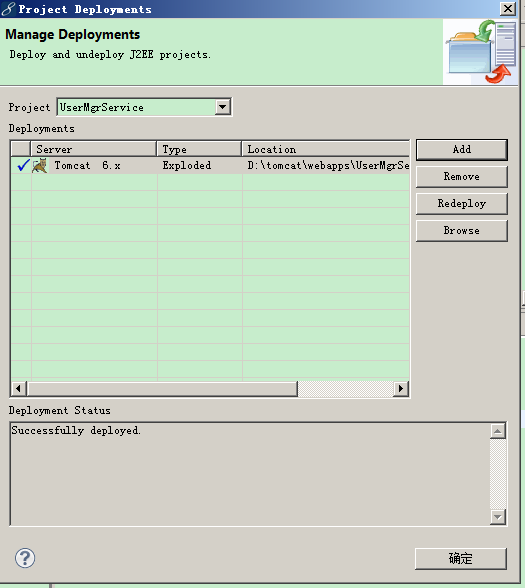The height and width of the screenshot is (588, 525).
Task: Click the deployment banner image
Action: (x=480, y=52)
